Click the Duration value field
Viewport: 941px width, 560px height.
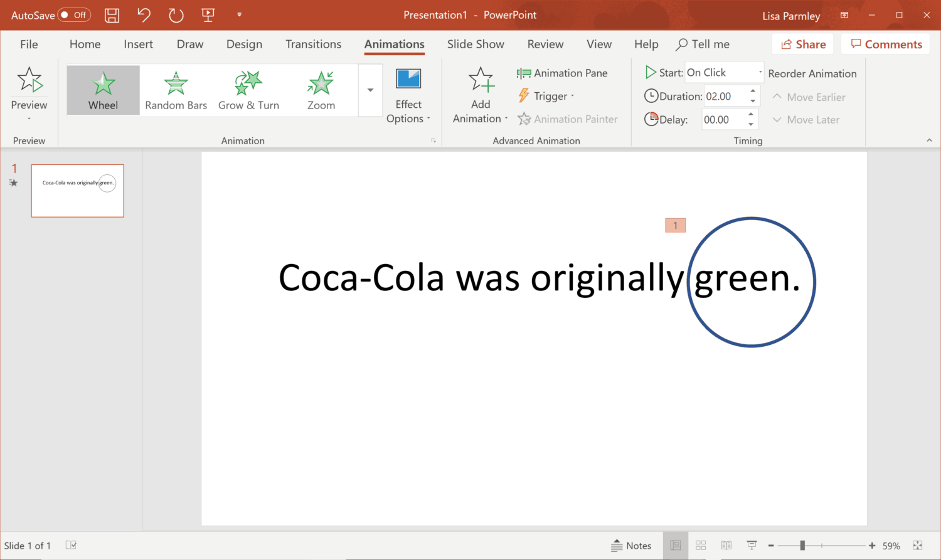pyautogui.click(x=725, y=96)
